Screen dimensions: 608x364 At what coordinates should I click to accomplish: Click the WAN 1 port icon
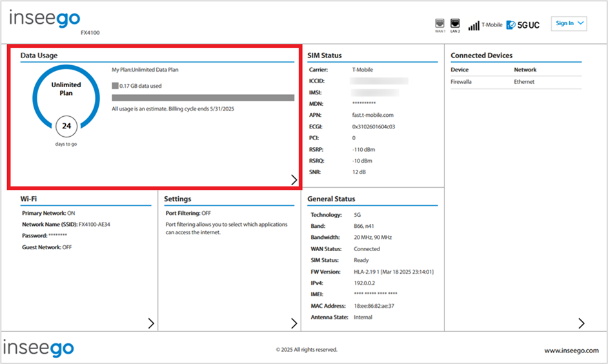(440, 23)
